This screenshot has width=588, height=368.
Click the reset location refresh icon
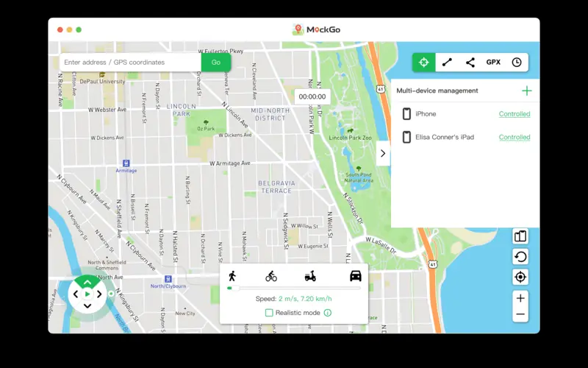click(x=520, y=257)
